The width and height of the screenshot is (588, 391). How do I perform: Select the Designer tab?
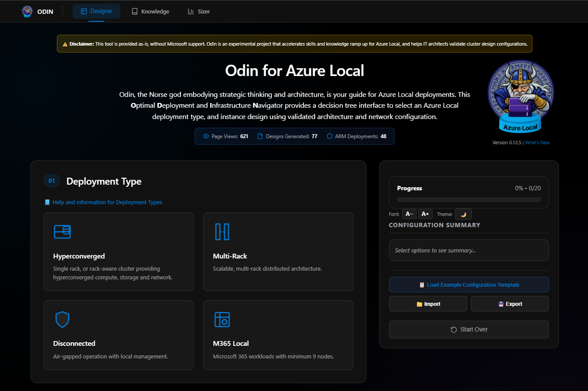tap(96, 11)
